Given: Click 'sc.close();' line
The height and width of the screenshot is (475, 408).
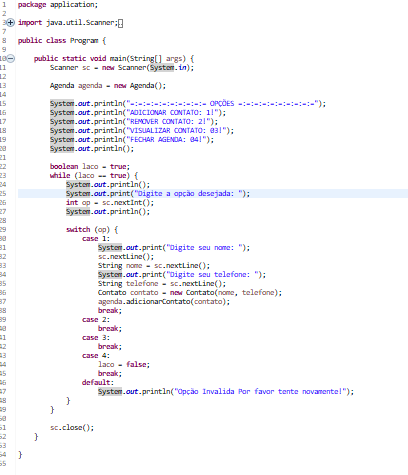Looking at the screenshot, I should pyautogui.click(x=72, y=428).
